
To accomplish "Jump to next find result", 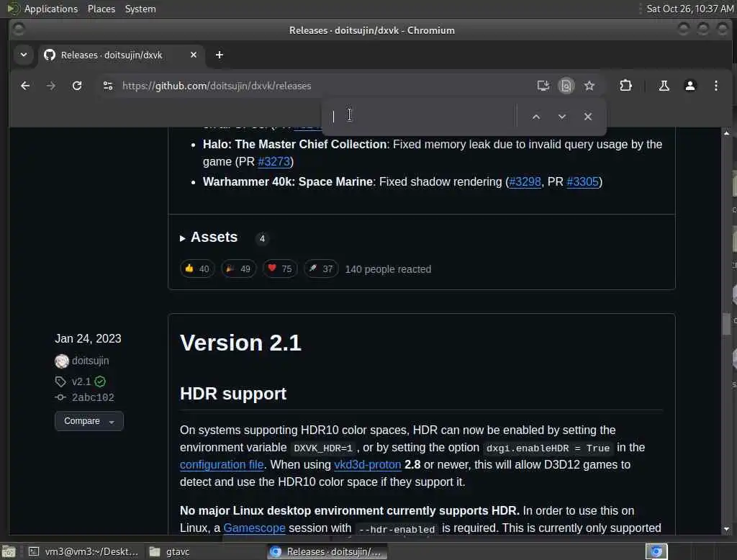I will pos(562,117).
